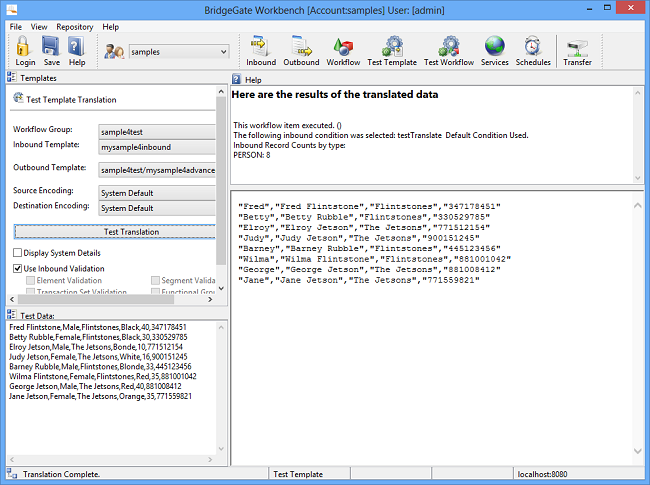
Task: Click the Jane Jetson test data line
Action: coord(100,396)
